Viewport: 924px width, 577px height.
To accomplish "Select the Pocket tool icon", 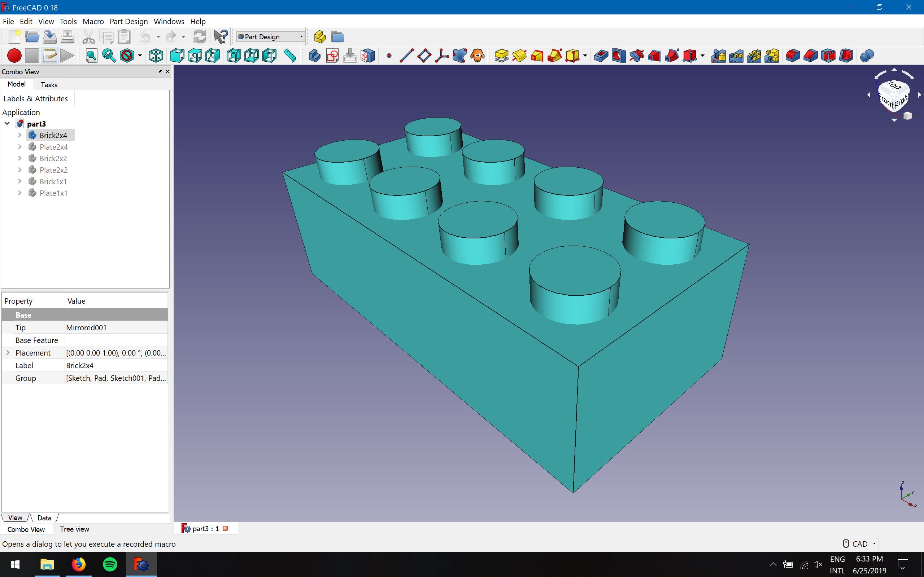I will pyautogui.click(x=601, y=56).
